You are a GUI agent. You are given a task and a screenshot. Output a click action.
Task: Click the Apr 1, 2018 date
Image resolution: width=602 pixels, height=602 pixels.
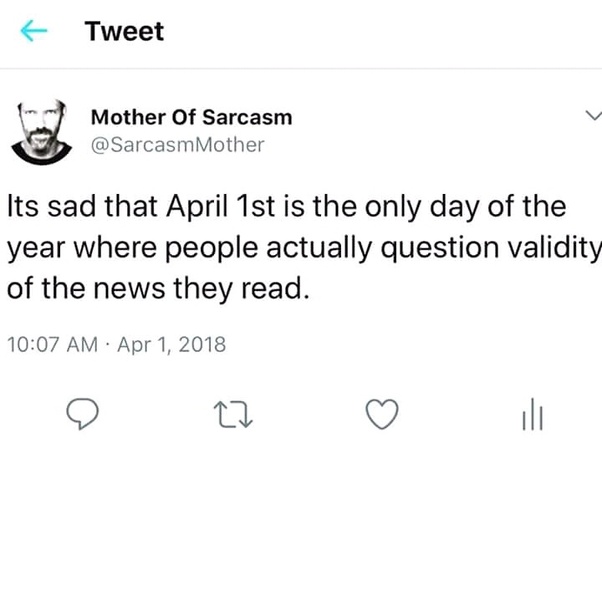(x=172, y=345)
